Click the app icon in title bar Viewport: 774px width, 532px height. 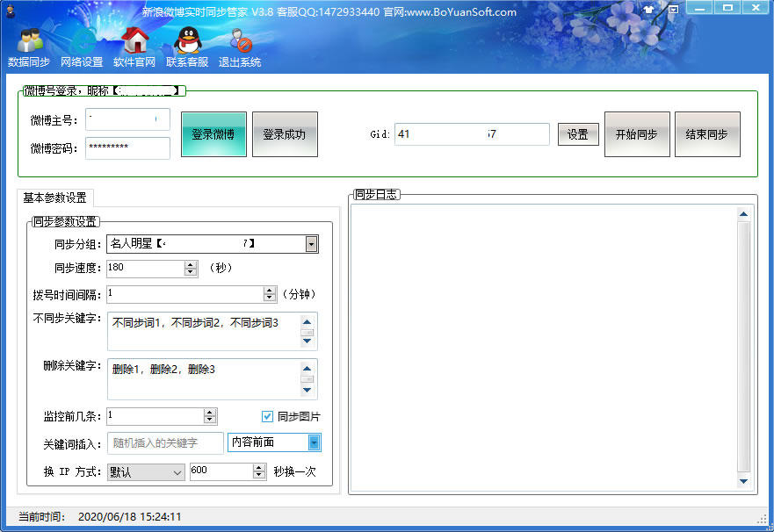(11, 11)
